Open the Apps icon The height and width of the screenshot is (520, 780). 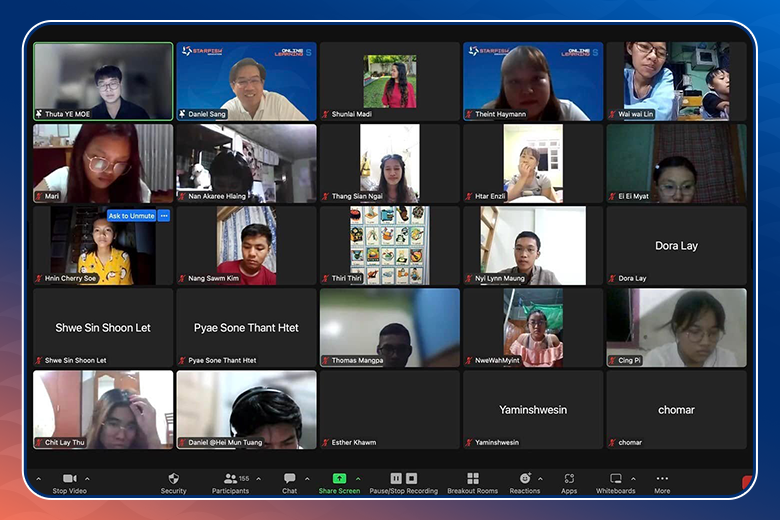(569, 479)
